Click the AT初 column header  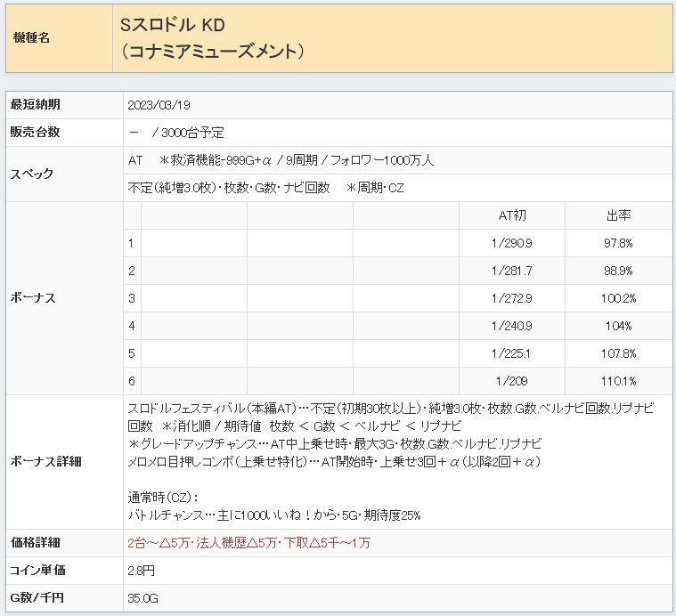click(x=512, y=215)
